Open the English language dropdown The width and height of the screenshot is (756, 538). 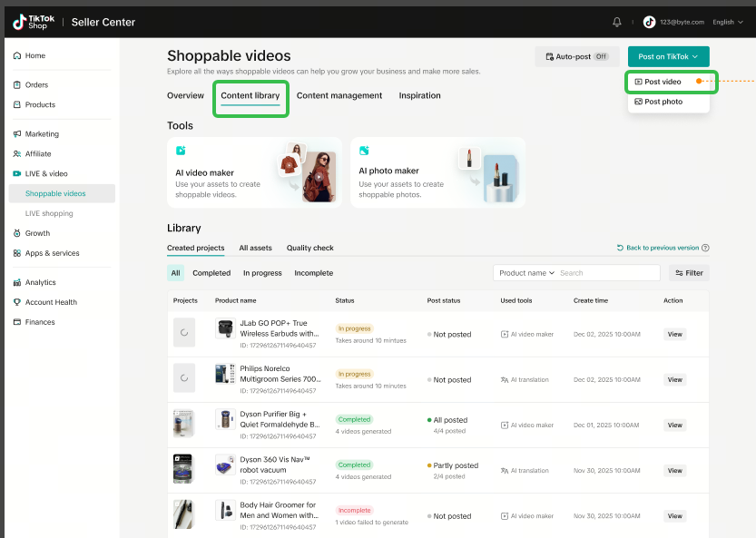tap(728, 22)
